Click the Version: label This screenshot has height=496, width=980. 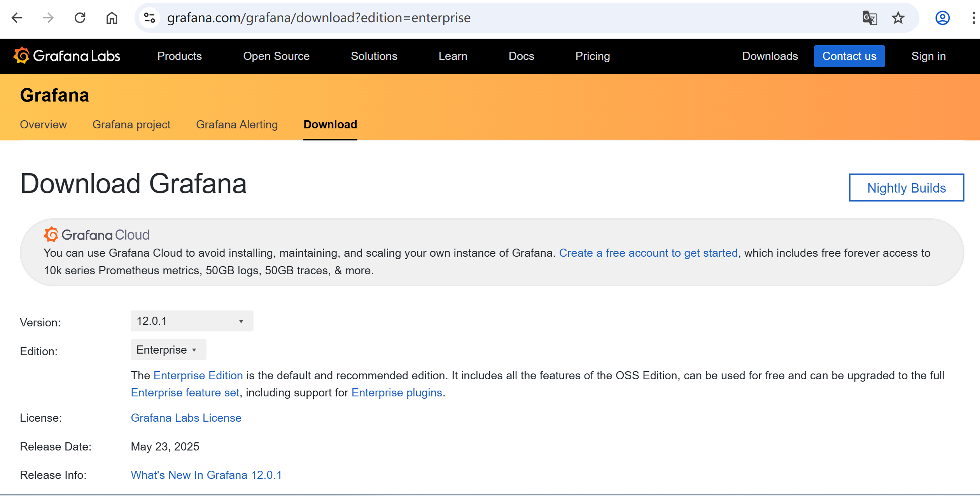tap(40, 322)
